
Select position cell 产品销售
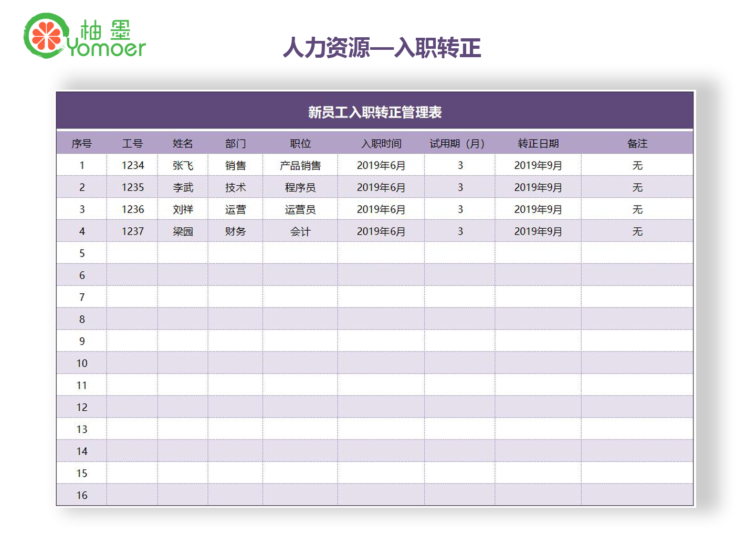300,165
